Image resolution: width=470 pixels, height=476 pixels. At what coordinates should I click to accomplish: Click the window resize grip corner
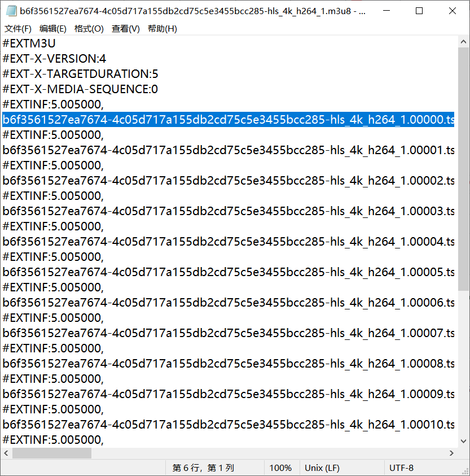(465, 471)
